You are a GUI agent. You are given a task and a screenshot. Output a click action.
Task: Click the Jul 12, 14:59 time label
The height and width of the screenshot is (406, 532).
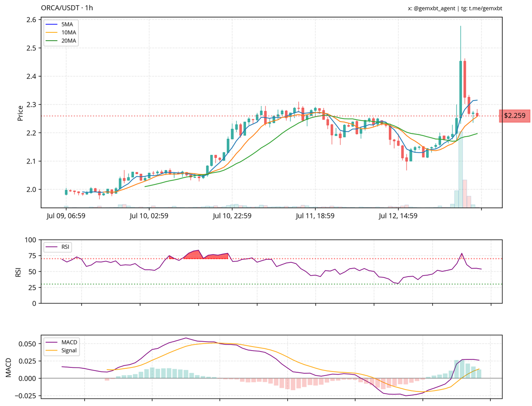pyautogui.click(x=398, y=216)
